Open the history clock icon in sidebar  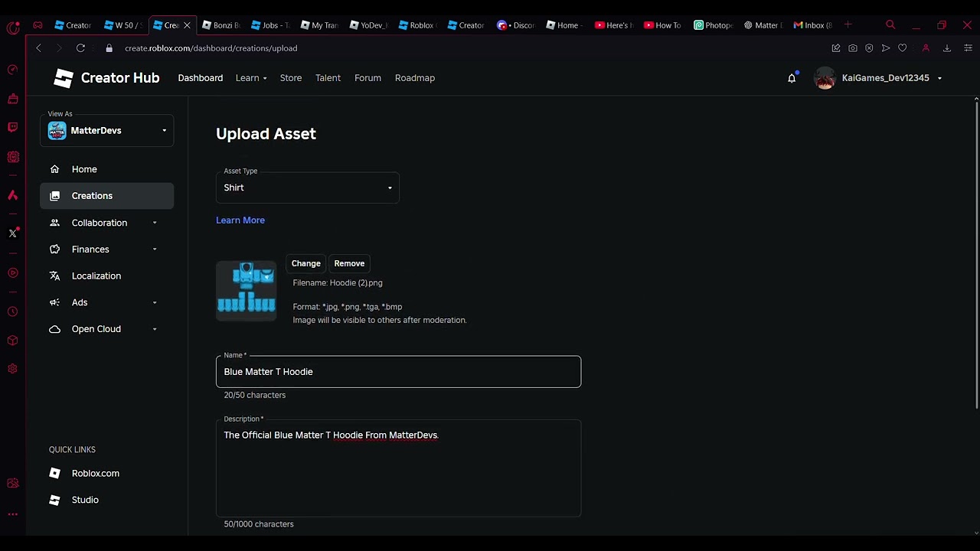13,311
